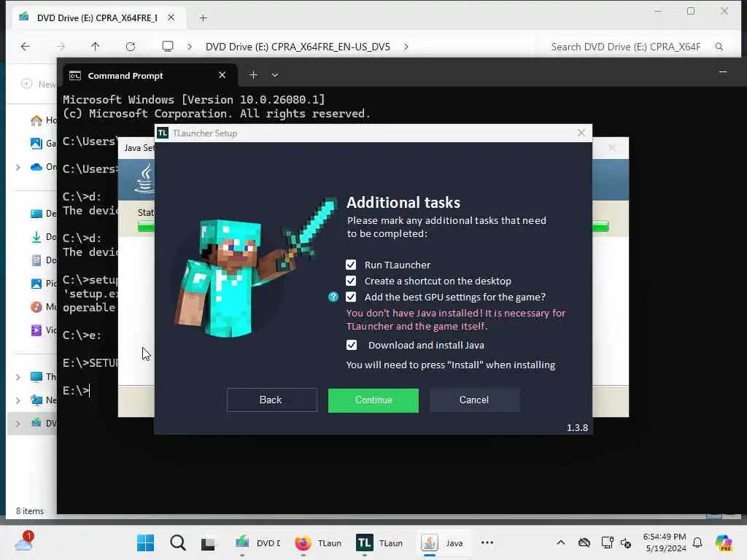
Task: Navigate up one folder level
Action: click(x=96, y=46)
